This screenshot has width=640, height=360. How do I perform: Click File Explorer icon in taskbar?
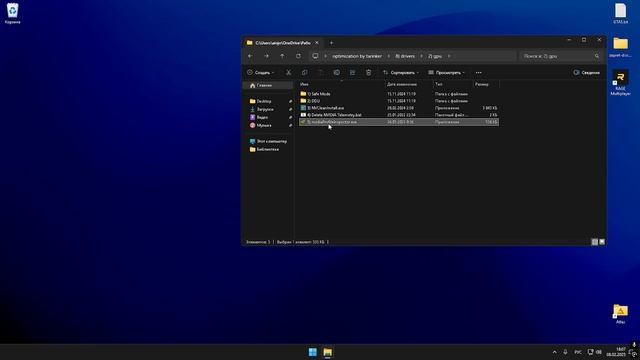pyautogui.click(x=327, y=352)
